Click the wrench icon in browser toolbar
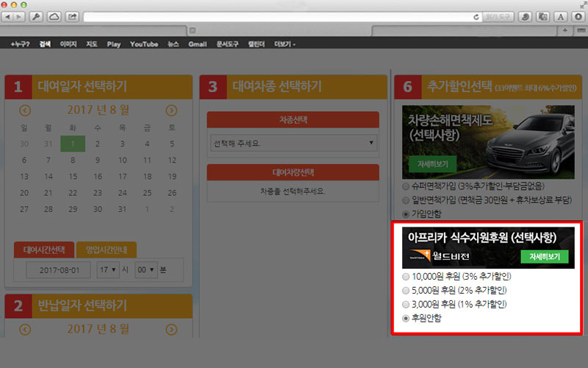This screenshot has width=588, height=368. point(35,16)
